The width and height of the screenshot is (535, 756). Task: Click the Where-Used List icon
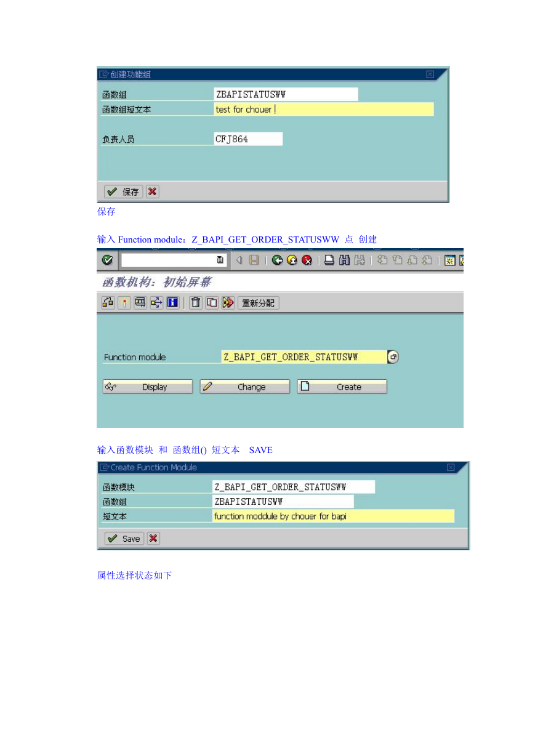pos(156,302)
